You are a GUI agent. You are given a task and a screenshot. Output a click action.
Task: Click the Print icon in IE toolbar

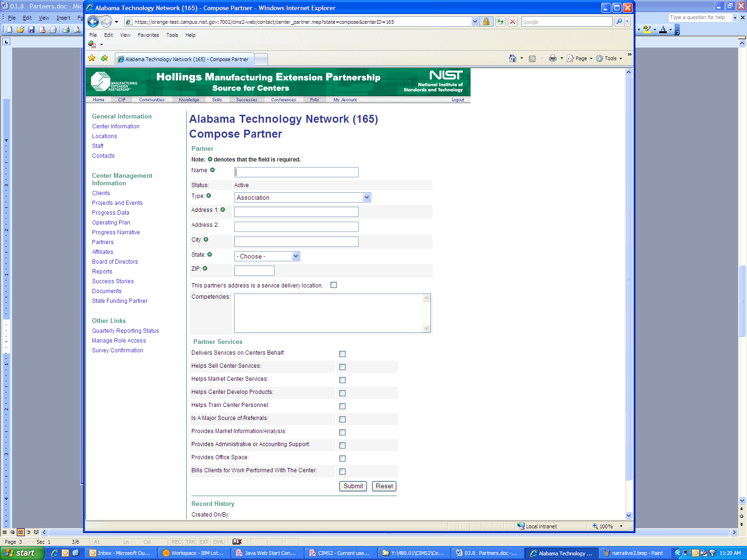click(x=553, y=58)
